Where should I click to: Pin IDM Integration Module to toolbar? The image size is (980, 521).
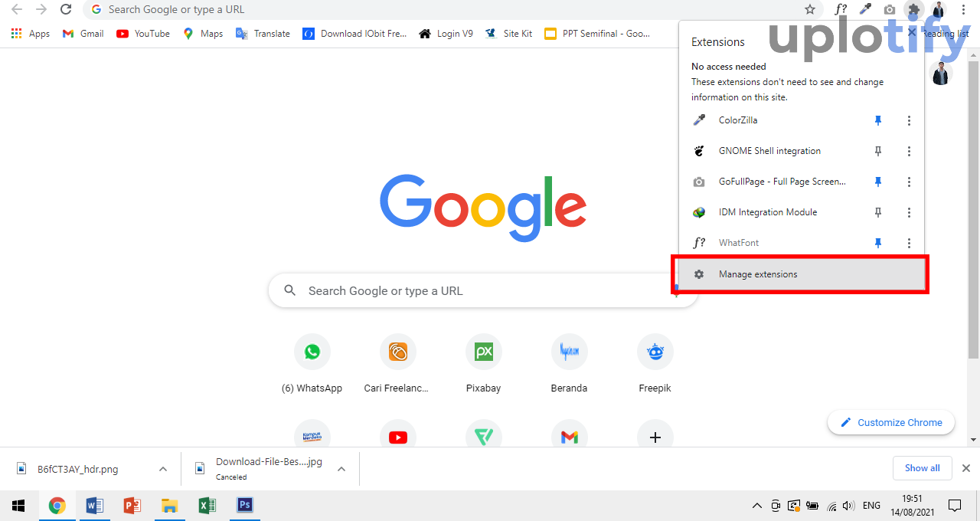(878, 212)
